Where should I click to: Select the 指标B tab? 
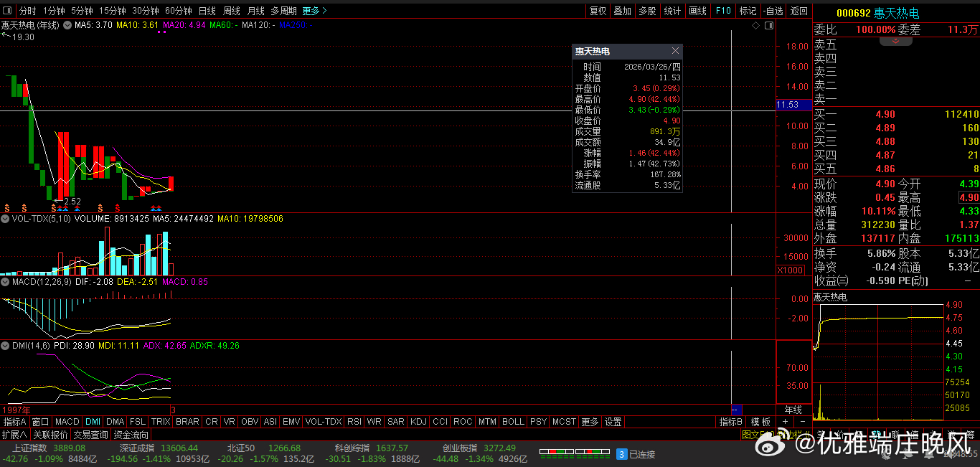pyautogui.click(x=731, y=422)
